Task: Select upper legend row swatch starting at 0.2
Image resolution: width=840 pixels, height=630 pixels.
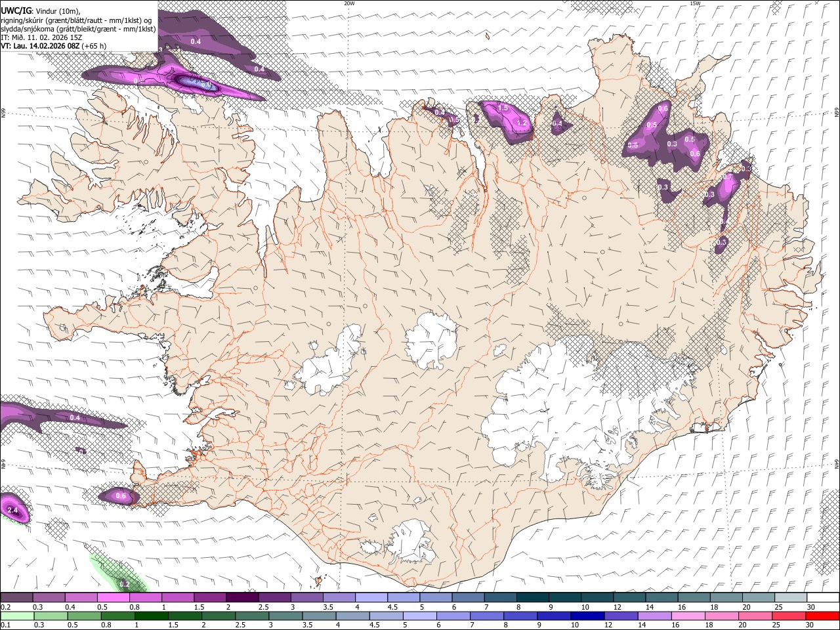Action: [16, 598]
